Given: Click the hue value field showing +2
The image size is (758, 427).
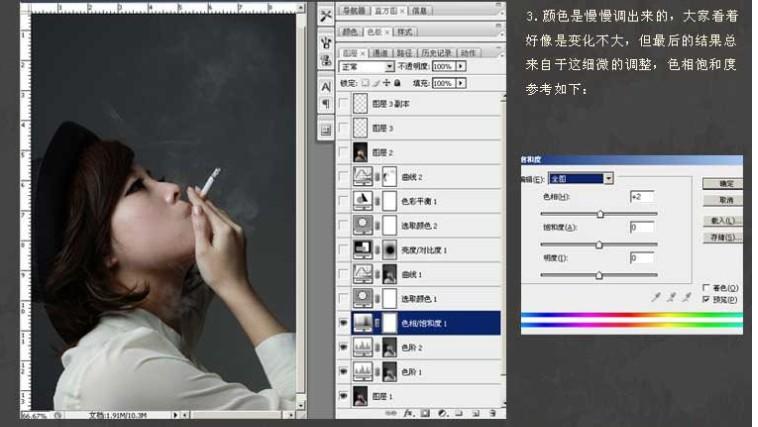Looking at the screenshot, I should click(x=642, y=196).
